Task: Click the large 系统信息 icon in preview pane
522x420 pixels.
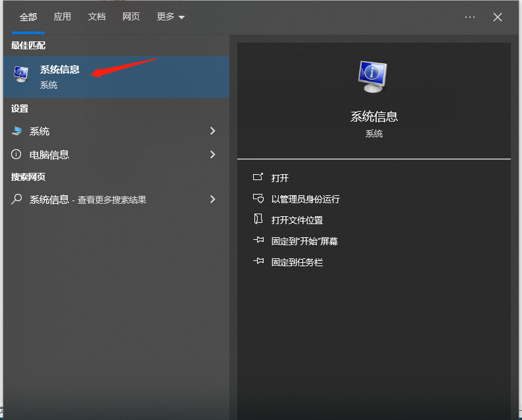Action: [373, 76]
